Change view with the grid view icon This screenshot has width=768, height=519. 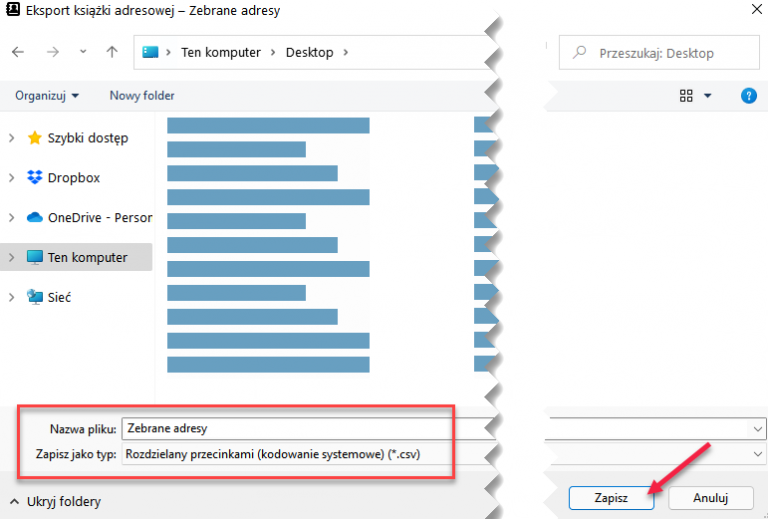pyautogui.click(x=686, y=95)
